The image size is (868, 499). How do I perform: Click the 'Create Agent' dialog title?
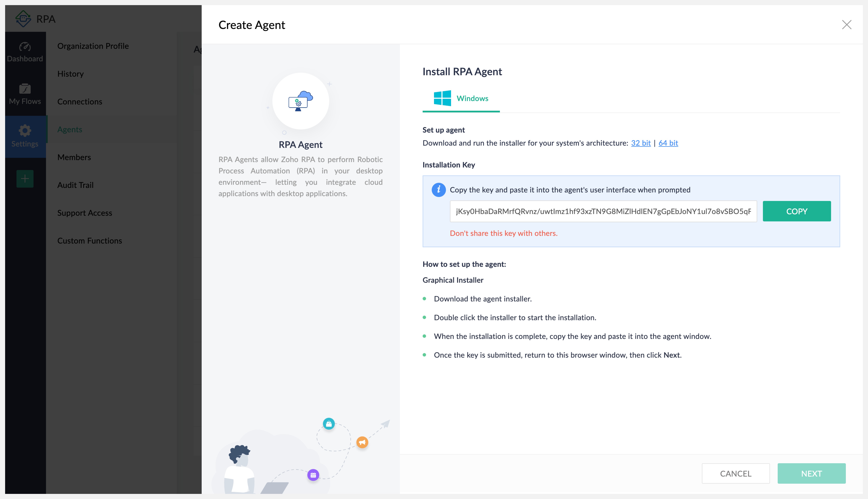pyautogui.click(x=252, y=25)
